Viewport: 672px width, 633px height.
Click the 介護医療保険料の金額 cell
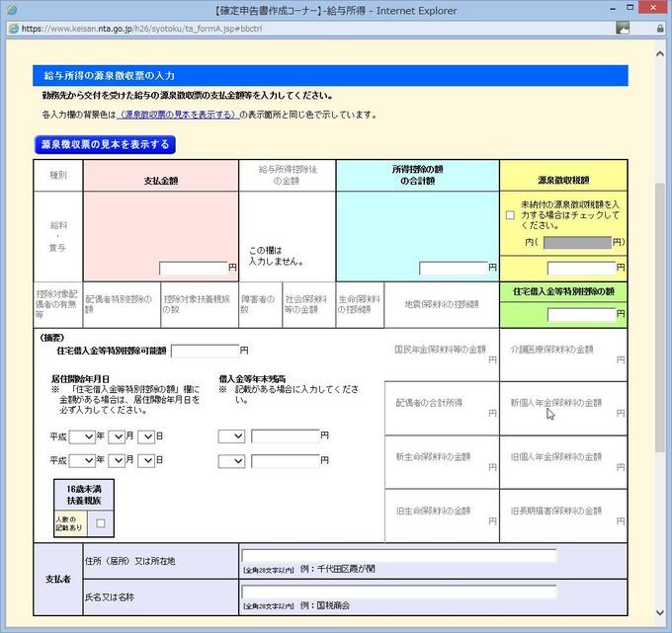(x=563, y=355)
